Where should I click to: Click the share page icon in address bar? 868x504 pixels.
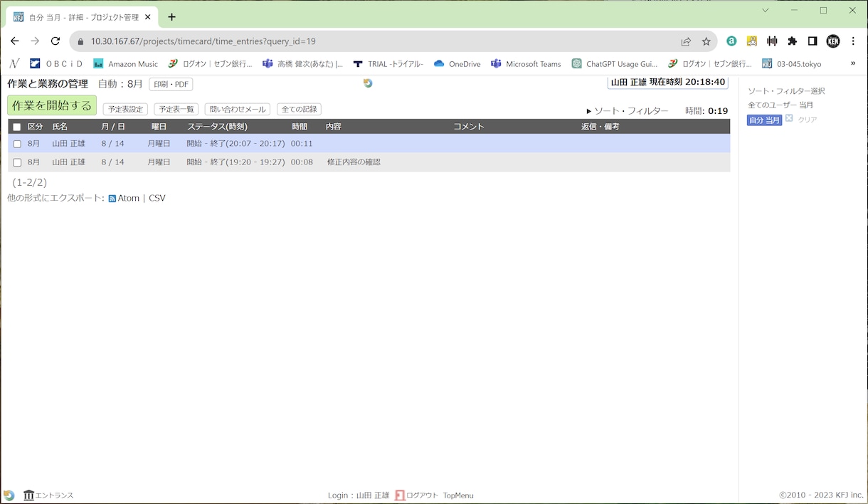pyautogui.click(x=686, y=41)
